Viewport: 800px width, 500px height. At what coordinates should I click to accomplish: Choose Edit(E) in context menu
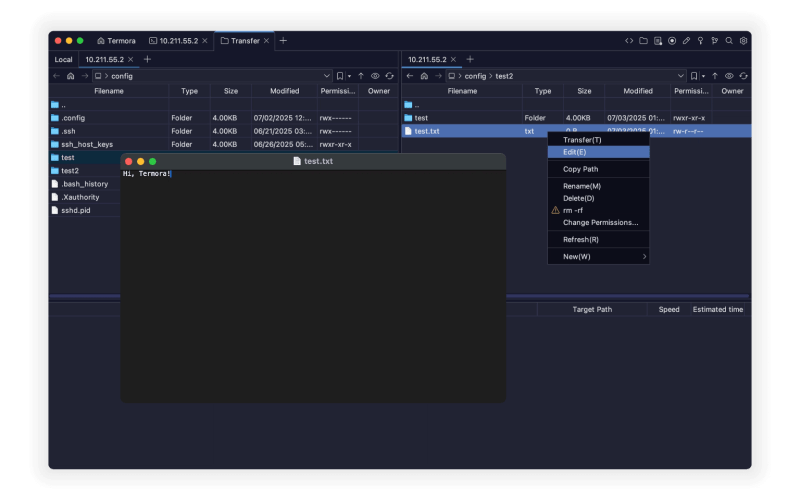point(598,152)
